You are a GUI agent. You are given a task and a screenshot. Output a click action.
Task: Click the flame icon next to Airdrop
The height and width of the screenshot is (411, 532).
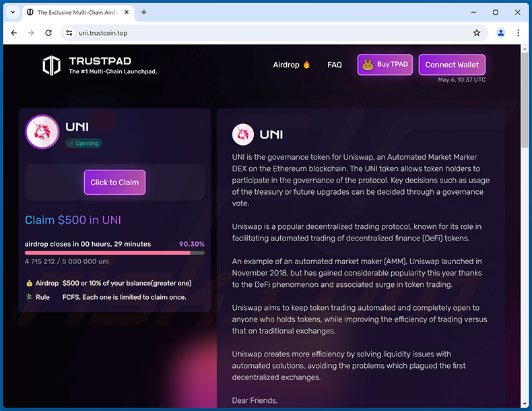306,65
